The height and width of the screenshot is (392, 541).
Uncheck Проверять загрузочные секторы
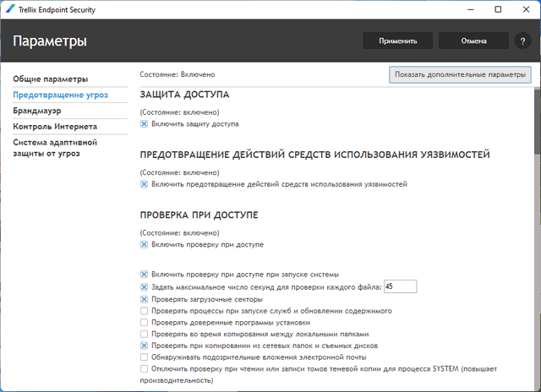point(145,299)
